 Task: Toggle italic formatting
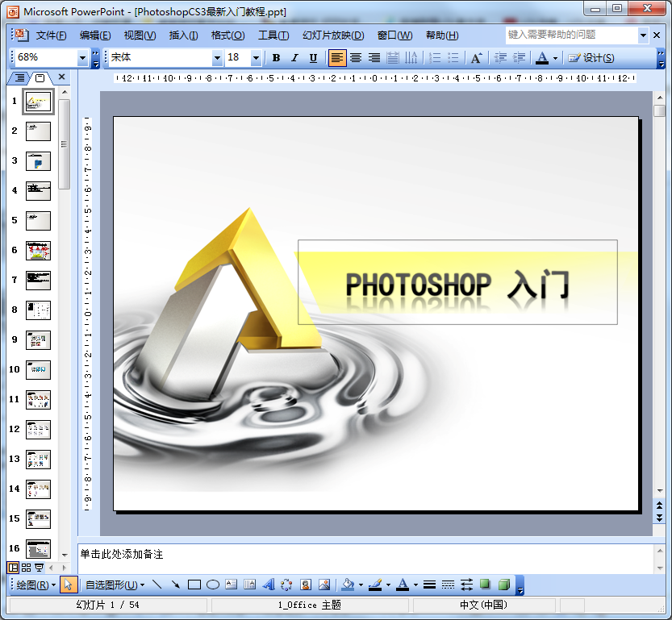(294, 57)
